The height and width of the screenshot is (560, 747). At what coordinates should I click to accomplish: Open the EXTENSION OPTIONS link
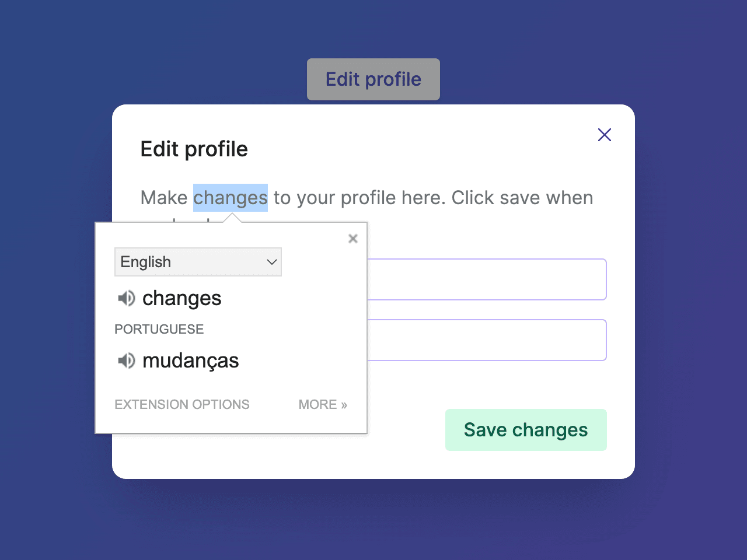click(x=181, y=404)
